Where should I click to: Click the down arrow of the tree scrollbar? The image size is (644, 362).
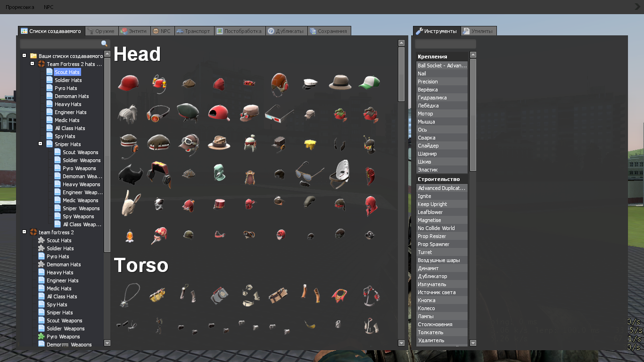tap(107, 343)
